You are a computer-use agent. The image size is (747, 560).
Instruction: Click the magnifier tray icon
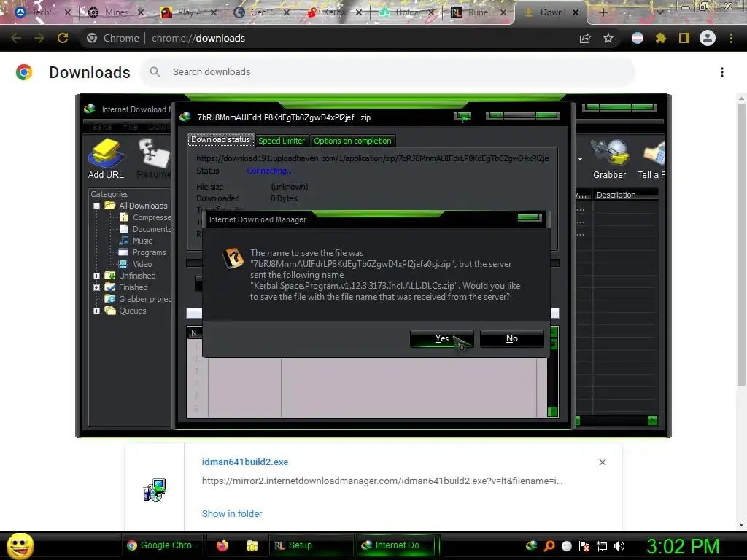click(549, 546)
